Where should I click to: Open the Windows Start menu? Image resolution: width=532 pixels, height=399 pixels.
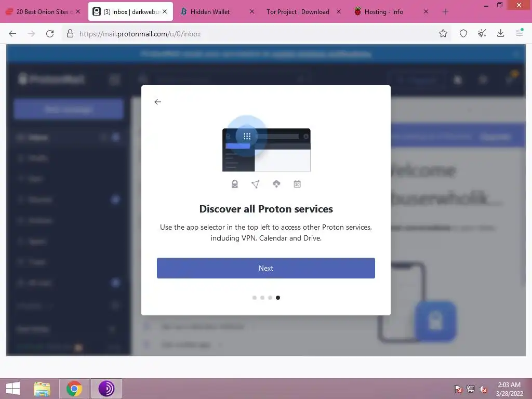(x=13, y=389)
